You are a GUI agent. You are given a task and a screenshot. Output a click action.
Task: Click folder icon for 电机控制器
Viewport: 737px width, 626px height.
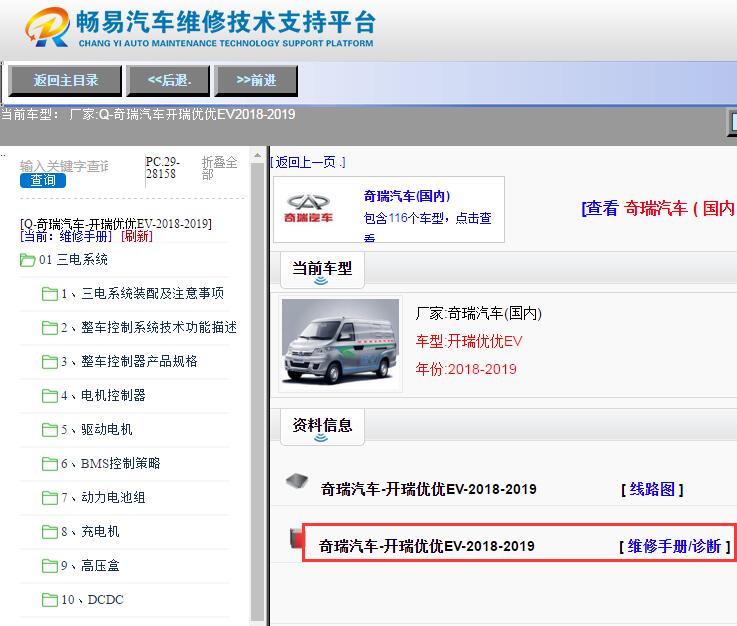pyautogui.click(x=50, y=396)
